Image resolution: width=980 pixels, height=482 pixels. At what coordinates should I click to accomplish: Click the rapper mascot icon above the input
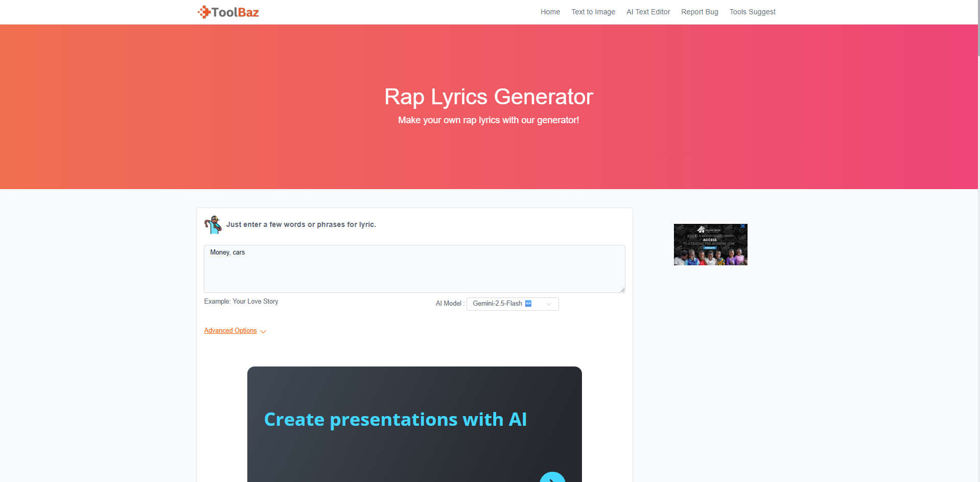click(213, 224)
